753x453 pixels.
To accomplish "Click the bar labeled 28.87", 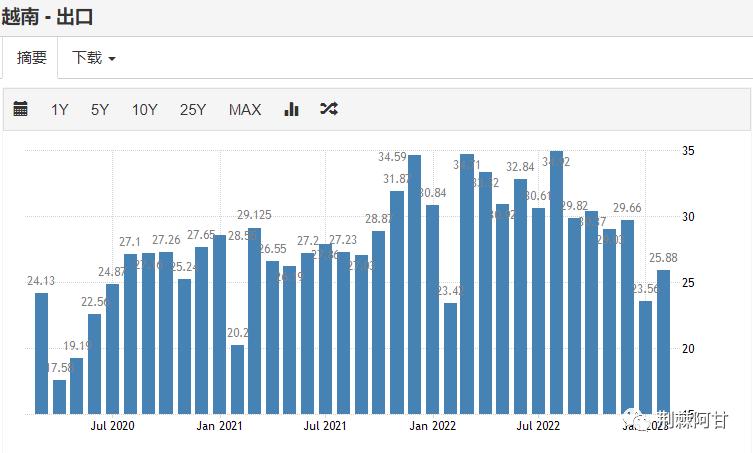I will (378, 322).
